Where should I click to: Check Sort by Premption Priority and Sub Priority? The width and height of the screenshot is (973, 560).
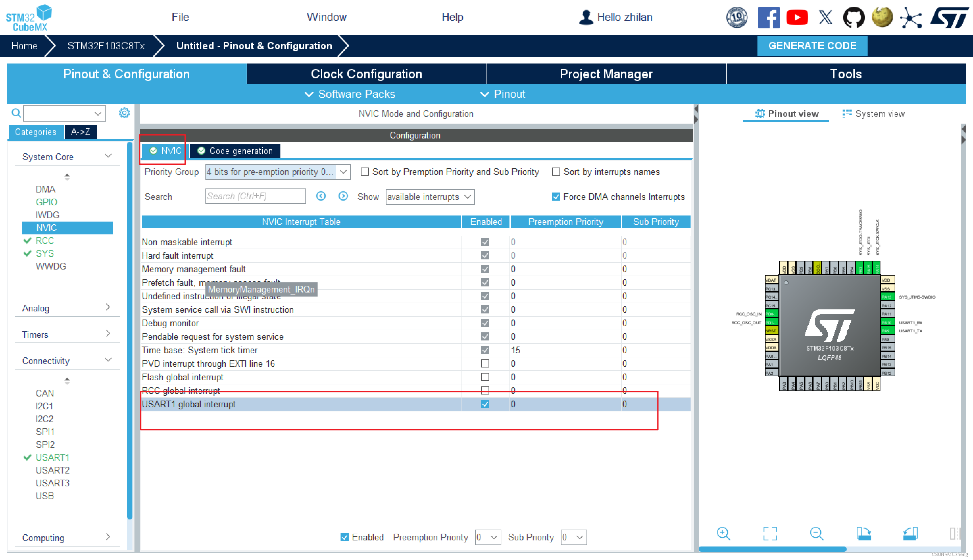tap(364, 172)
